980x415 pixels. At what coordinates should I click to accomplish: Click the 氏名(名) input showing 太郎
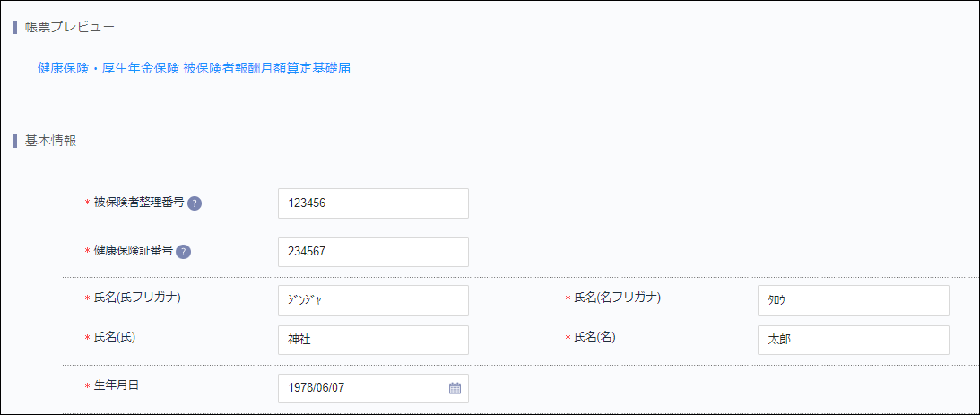853,340
